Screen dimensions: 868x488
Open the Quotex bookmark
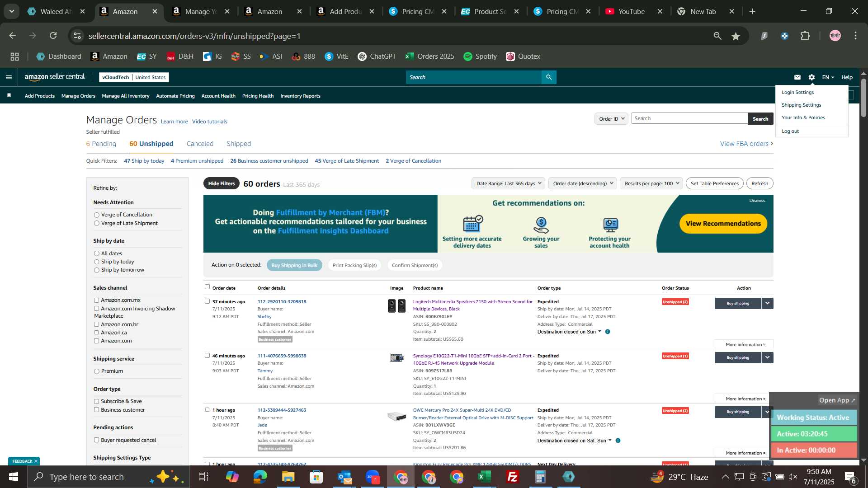point(523,56)
